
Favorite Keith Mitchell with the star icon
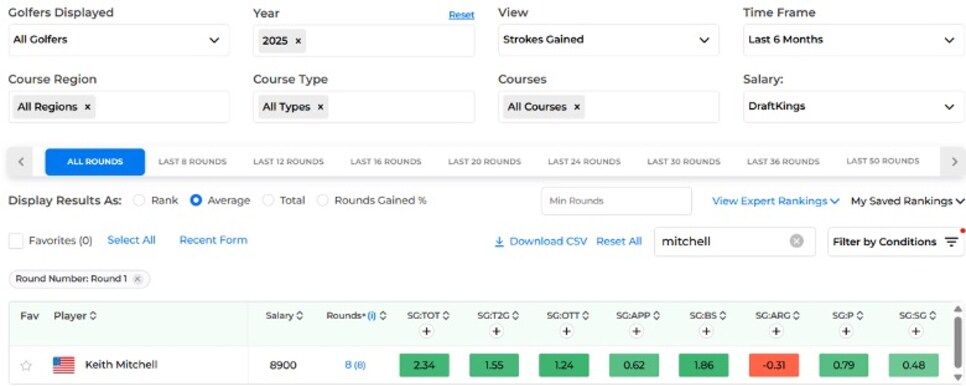[x=26, y=366]
